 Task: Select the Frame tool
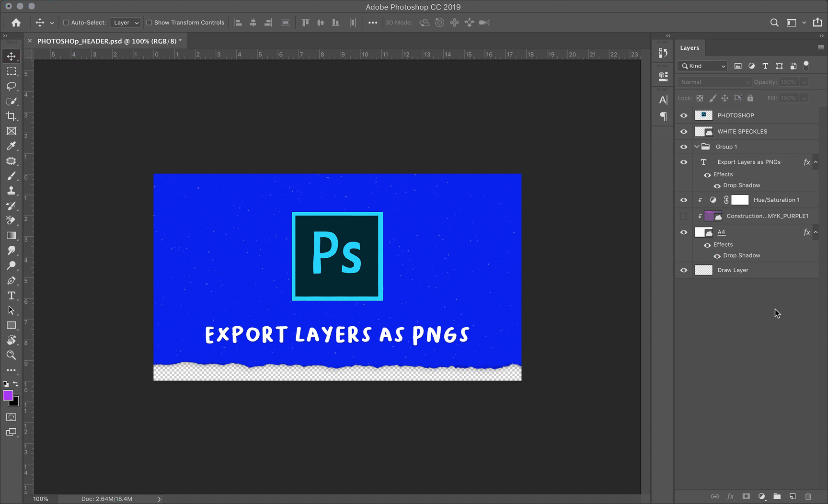11,131
